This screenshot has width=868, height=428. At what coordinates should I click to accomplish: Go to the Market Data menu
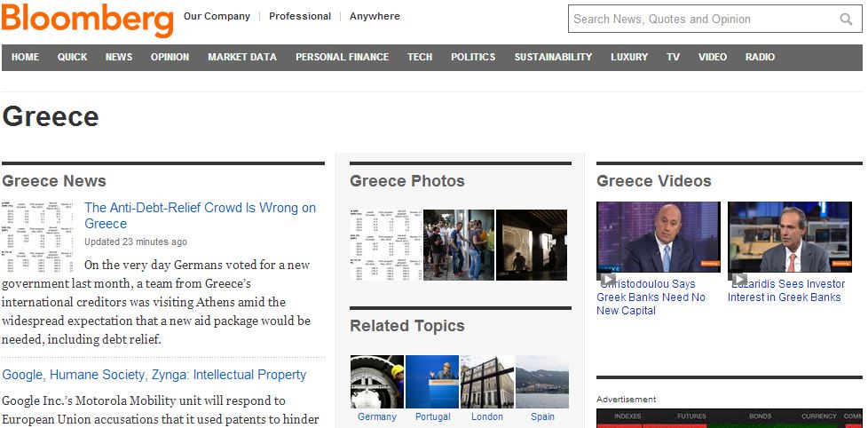242,57
